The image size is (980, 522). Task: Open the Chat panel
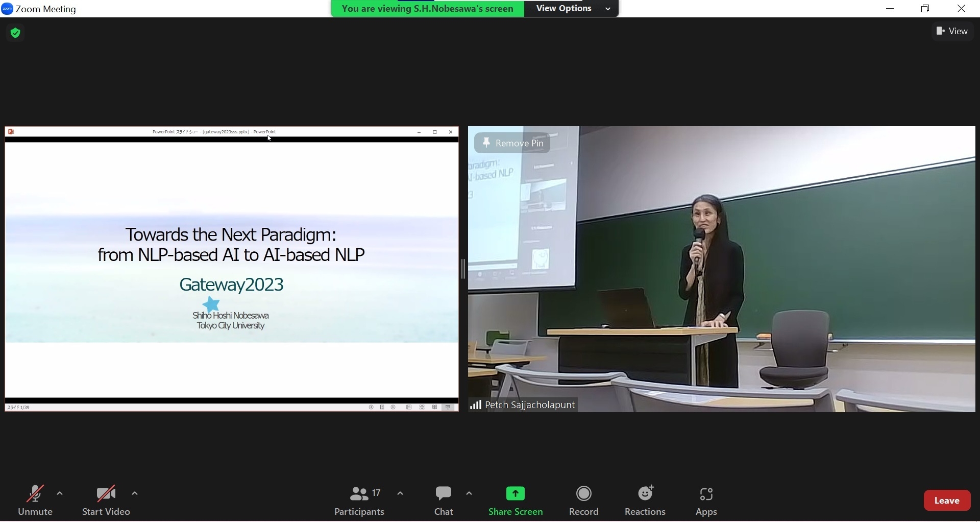pyautogui.click(x=444, y=501)
